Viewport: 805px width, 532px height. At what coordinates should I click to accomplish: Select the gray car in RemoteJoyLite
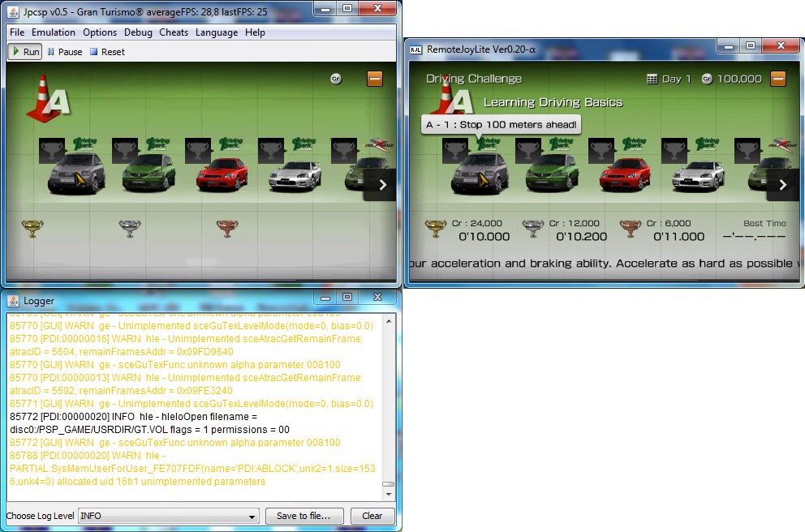pos(480,174)
